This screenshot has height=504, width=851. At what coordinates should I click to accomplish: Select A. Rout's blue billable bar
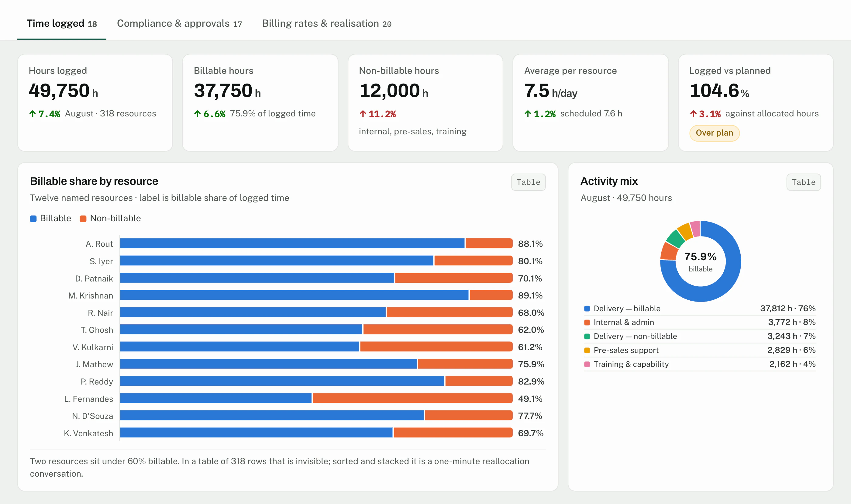coord(292,243)
